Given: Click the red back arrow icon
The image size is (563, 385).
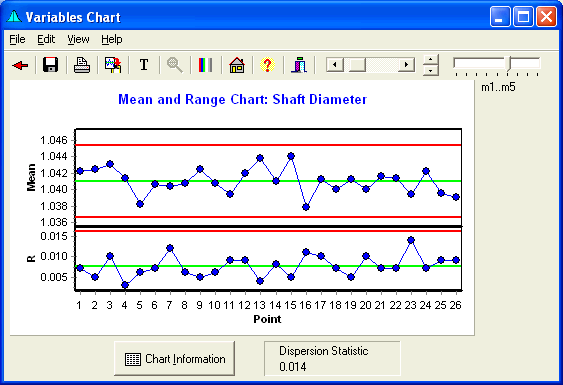Looking at the screenshot, I should (20, 65).
